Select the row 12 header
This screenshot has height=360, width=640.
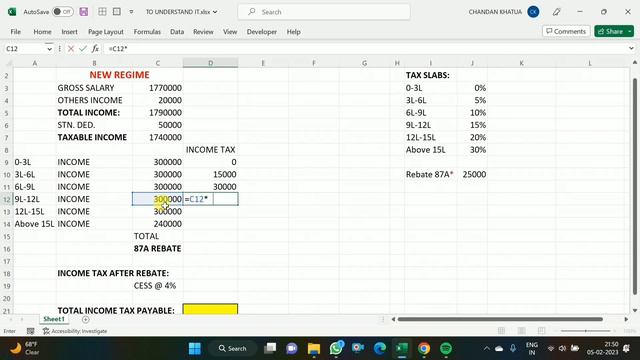click(x=7, y=199)
